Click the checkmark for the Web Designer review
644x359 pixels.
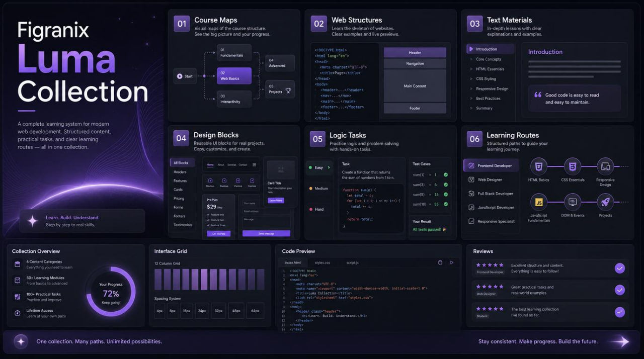pos(620,290)
